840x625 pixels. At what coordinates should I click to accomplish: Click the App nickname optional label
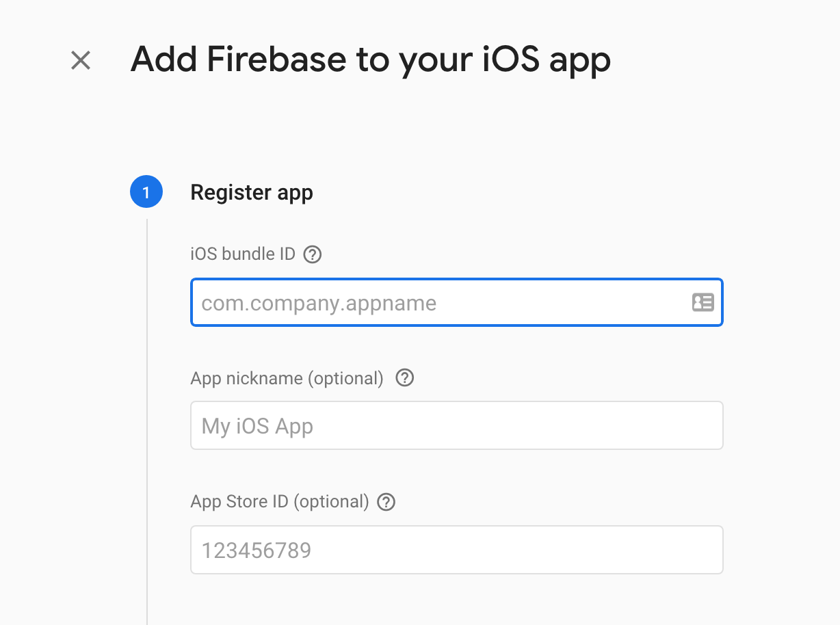tap(287, 377)
